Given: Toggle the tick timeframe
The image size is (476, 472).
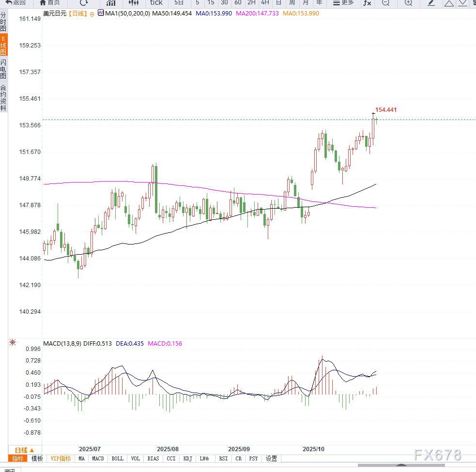Looking at the screenshot, I should (x=156, y=3).
